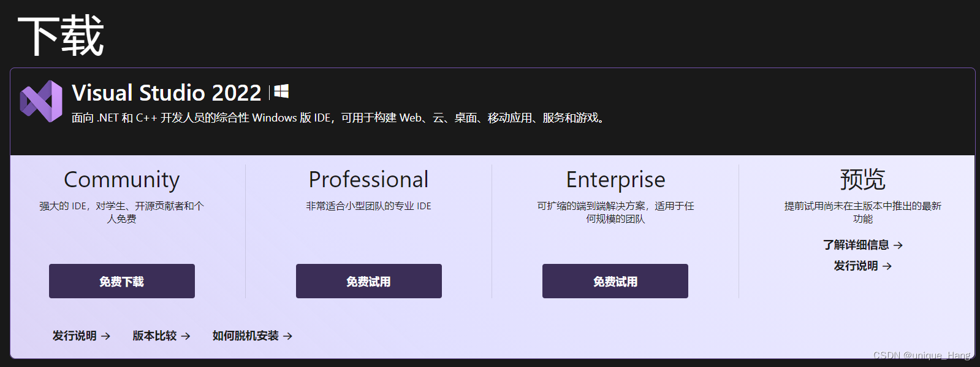Open 了解详细信息 link under 预览

pos(863,245)
